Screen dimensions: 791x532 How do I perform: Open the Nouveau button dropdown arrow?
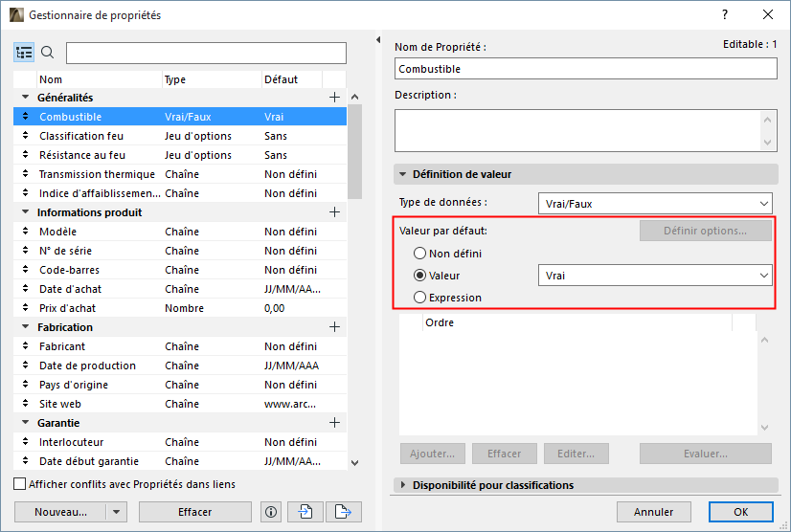tap(117, 512)
